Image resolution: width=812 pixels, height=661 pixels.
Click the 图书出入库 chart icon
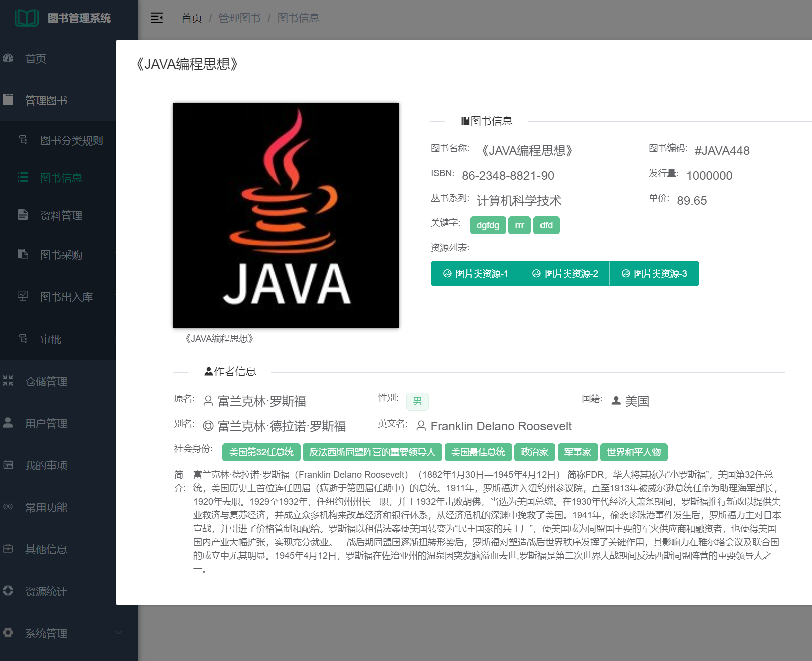pos(23,296)
